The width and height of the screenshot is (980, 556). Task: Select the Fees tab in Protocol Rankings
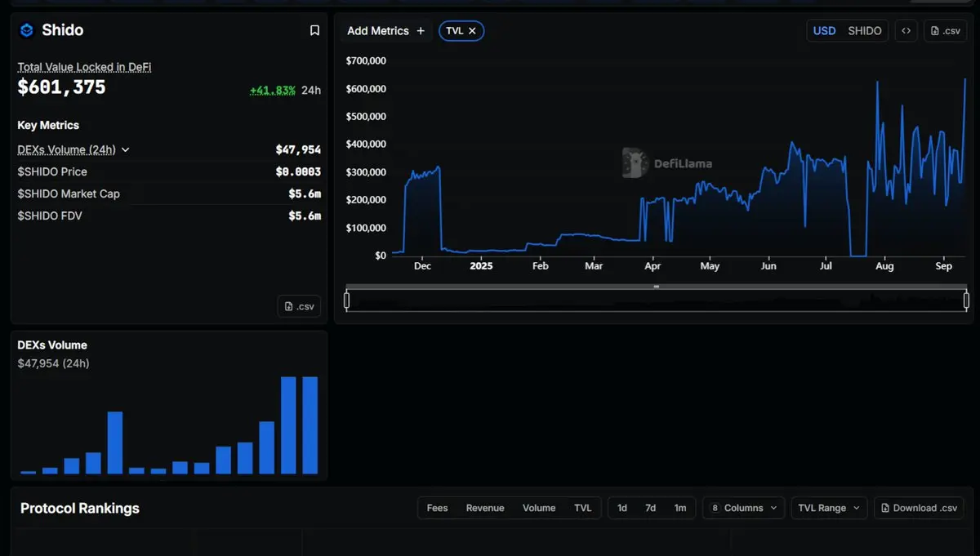click(437, 508)
